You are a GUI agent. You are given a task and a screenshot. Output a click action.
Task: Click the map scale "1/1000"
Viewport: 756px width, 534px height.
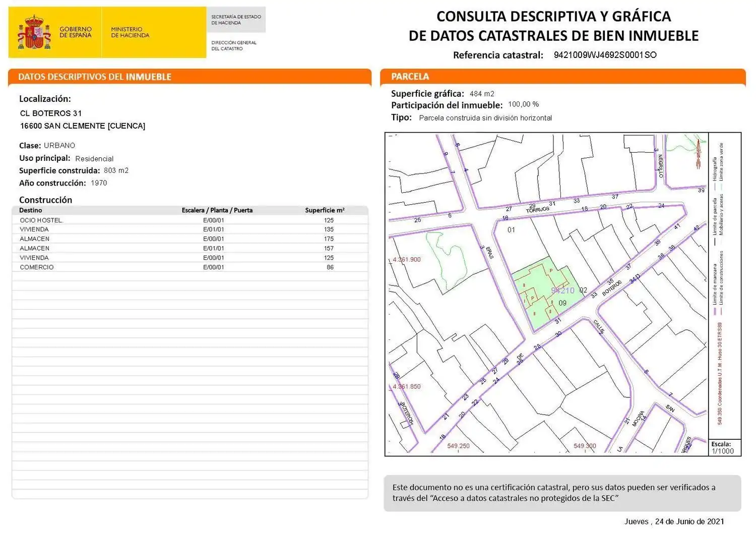coord(723,451)
